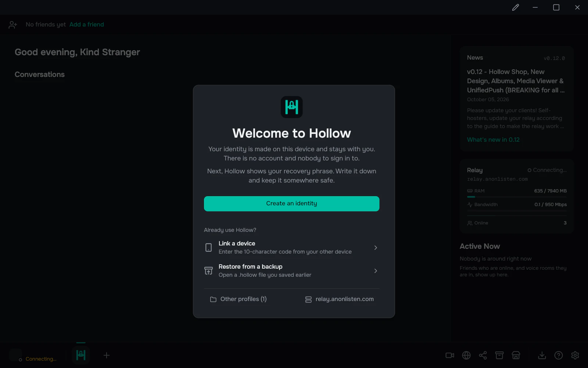Click the relay Connecting... status indicator
Image resolution: width=588 pixels, height=368 pixels.
pos(547,170)
